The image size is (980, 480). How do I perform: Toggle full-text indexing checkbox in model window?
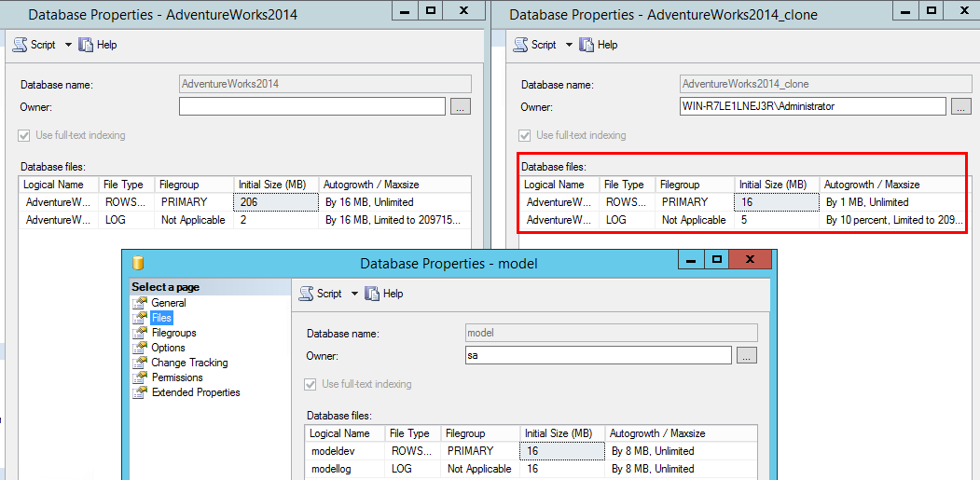(x=311, y=384)
